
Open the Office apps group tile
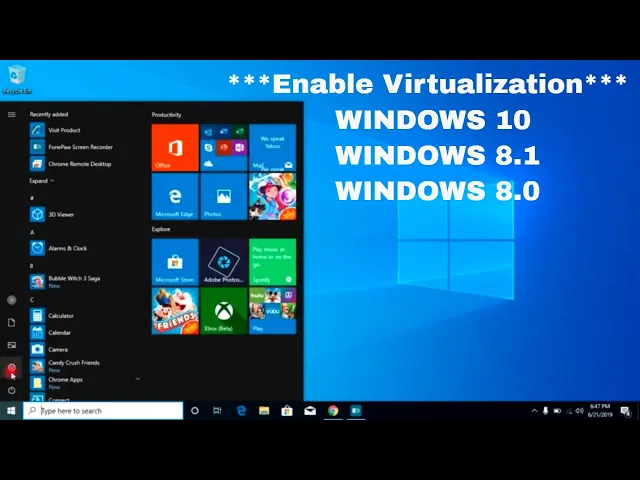pos(224,148)
